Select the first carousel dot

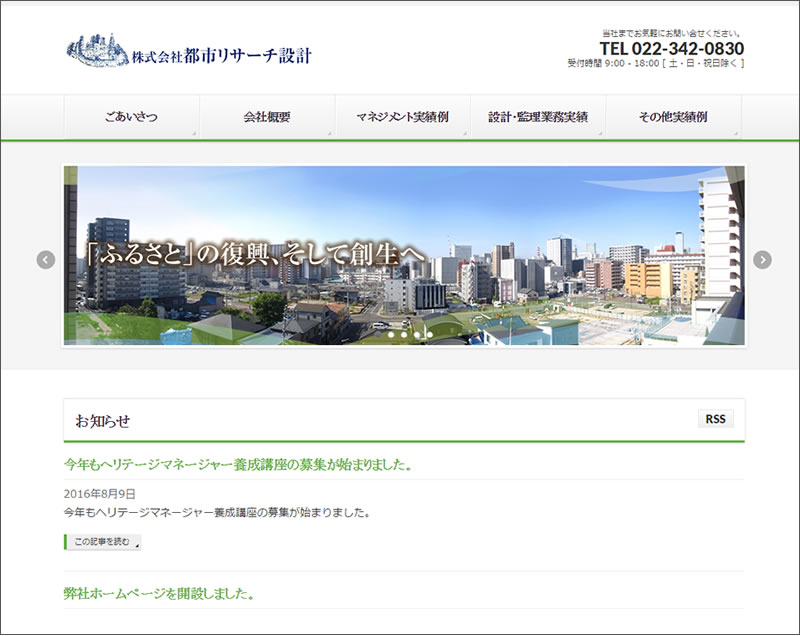[378, 334]
